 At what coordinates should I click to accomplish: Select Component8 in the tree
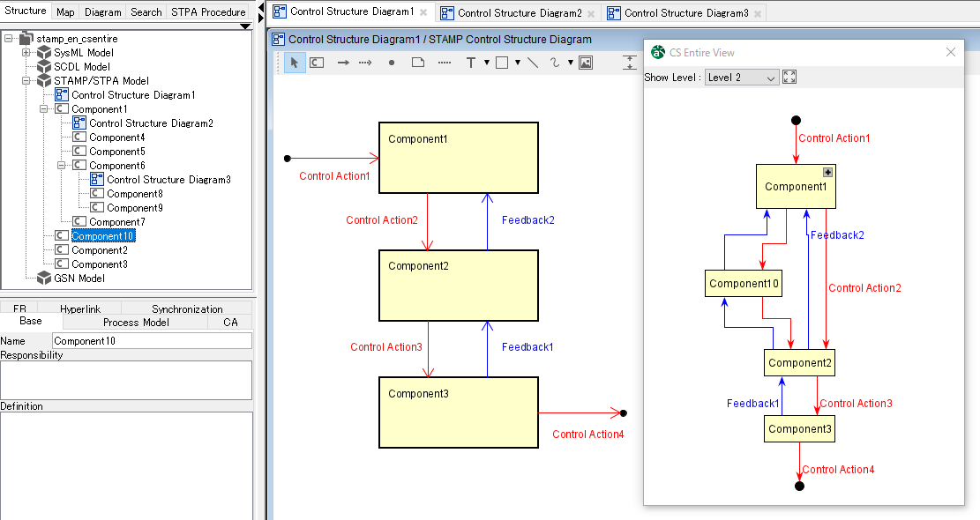(x=134, y=194)
